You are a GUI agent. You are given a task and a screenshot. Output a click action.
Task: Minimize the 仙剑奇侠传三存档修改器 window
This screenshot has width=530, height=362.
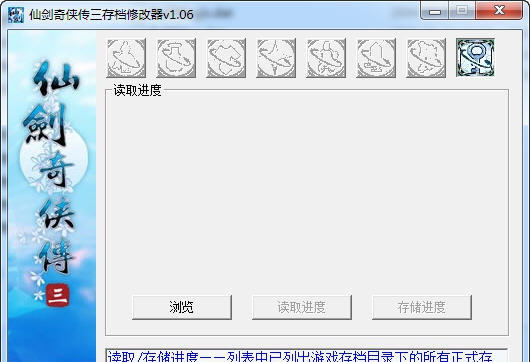coord(435,11)
